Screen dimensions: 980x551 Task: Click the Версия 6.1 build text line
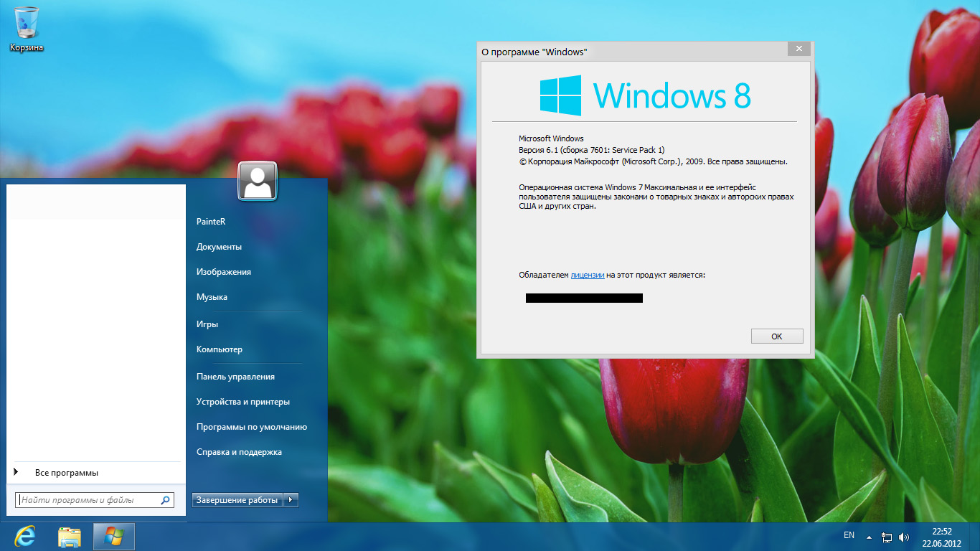click(x=592, y=150)
